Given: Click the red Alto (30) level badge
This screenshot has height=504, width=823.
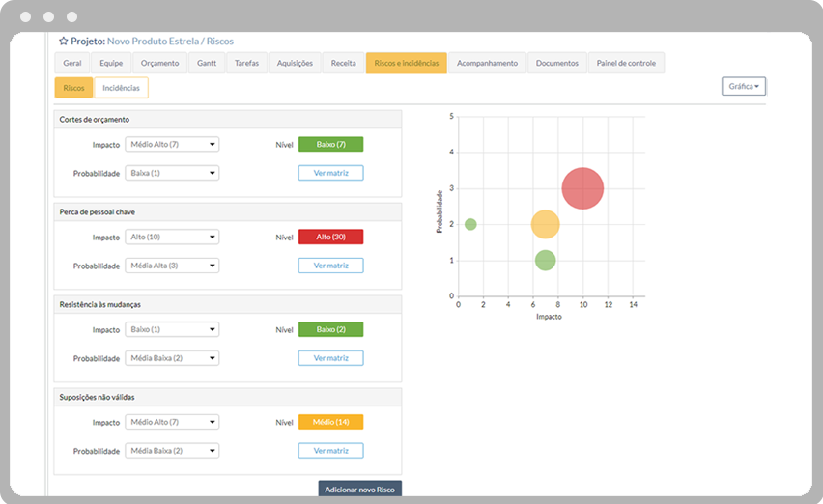Looking at the screenshot, I should [330, 237].
